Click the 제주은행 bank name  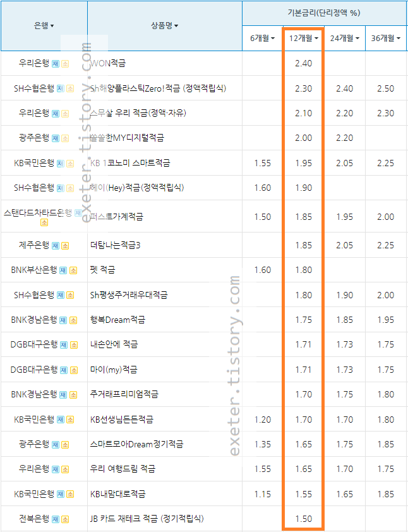pos(34,245)
